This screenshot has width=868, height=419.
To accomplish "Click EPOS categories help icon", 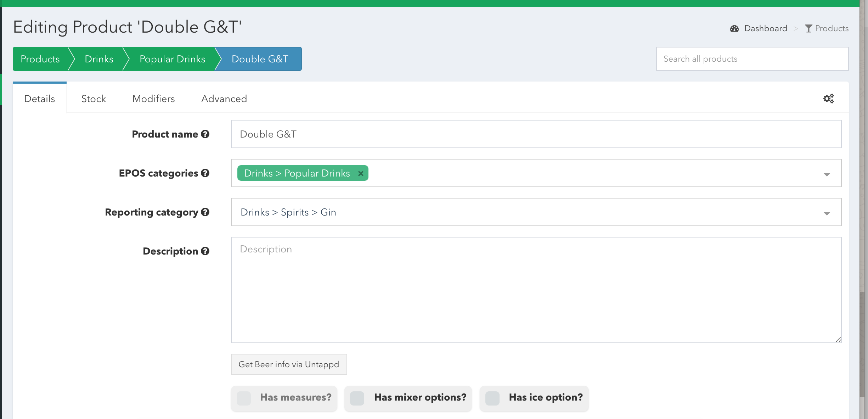I will pos(205,173).
